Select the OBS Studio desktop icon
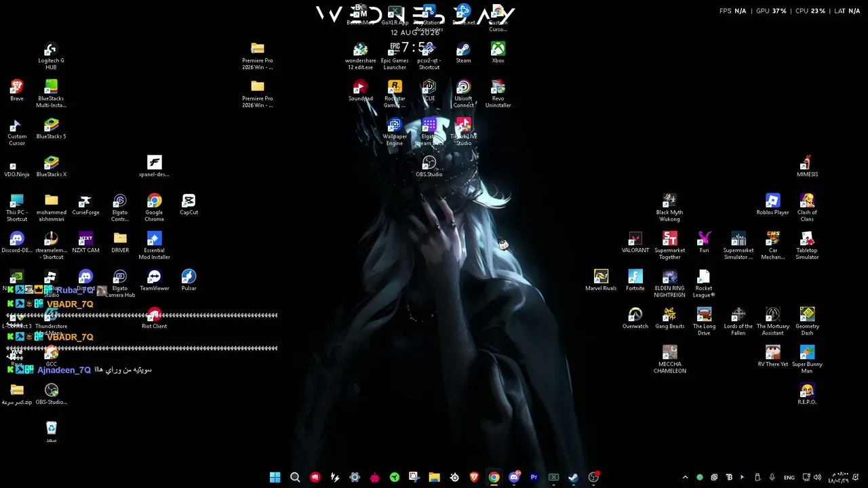Image resolution: width=868 pixels, height=488 pixels. [x=429, y=167]
